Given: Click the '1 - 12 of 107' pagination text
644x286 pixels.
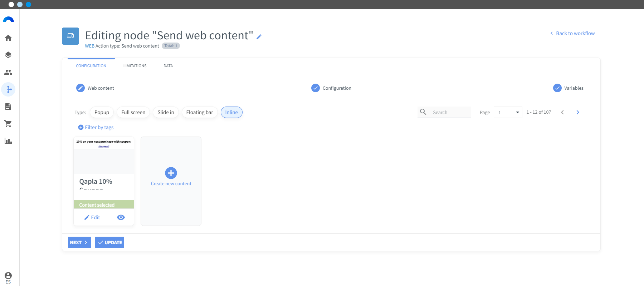Looking at the screenshot, I should [539, 112].
